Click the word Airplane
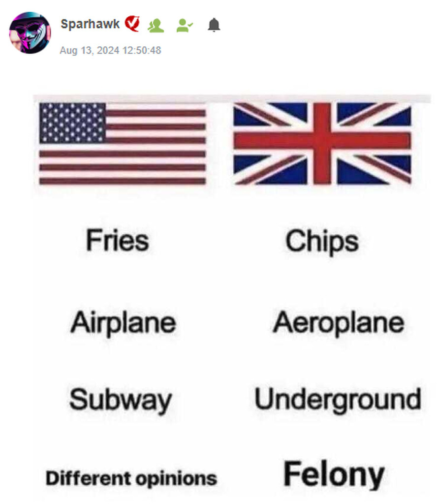 tap(123, 323)
